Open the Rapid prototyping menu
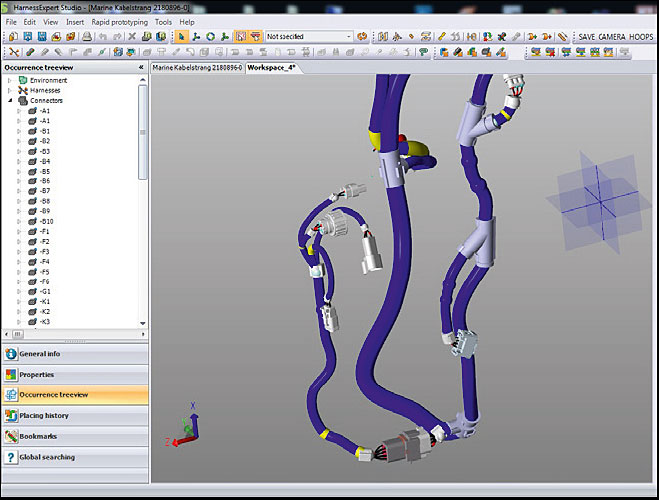 click(119, 21)
